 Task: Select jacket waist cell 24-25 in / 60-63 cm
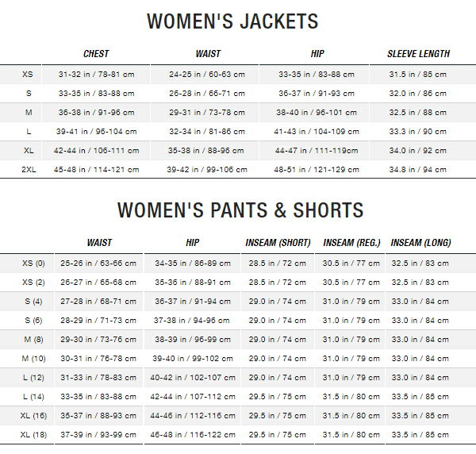(207, 74)
